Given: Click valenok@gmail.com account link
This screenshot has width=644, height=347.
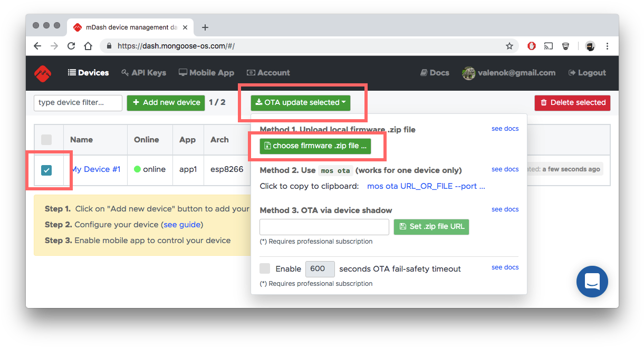Looking at the screenshot, I should tap(516, 73).
